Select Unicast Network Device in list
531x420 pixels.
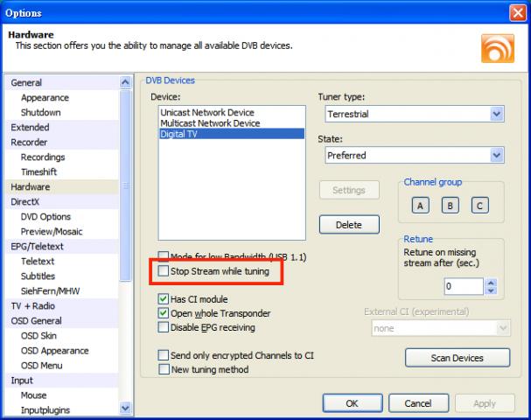(x=207, y=113)
